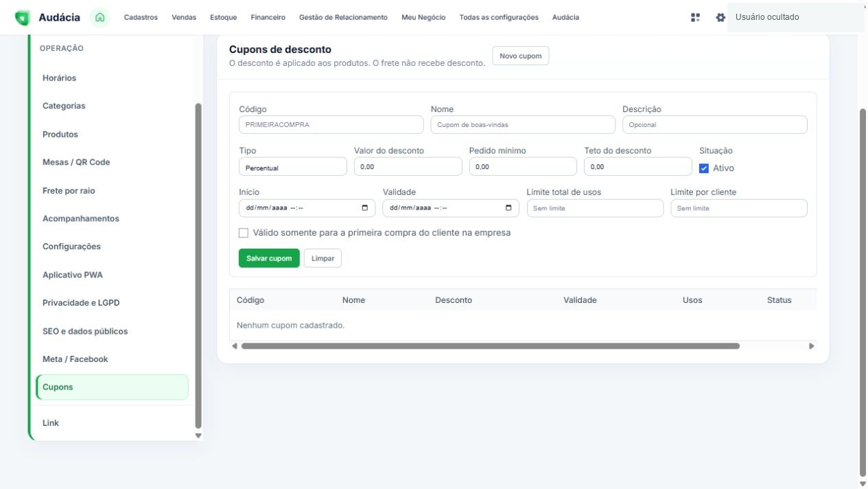Click the sidebar vertical scrollbar
Image resolution: width=868 pixels, height=489 pixels.
click(199, 266)
